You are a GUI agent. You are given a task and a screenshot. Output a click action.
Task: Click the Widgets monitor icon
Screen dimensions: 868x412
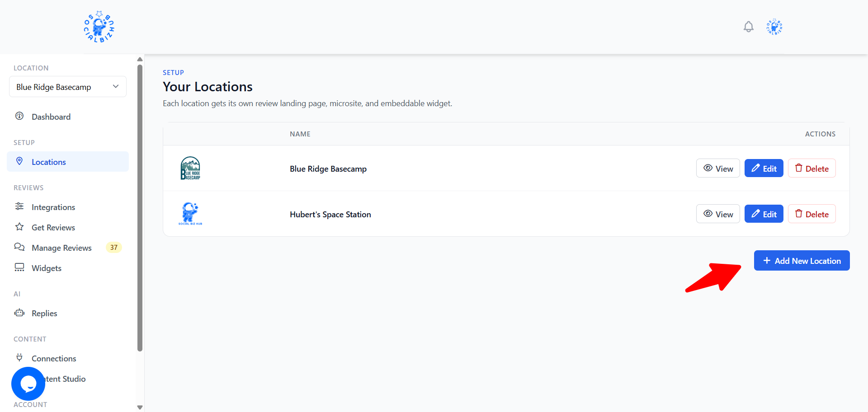tap(19, 267)
